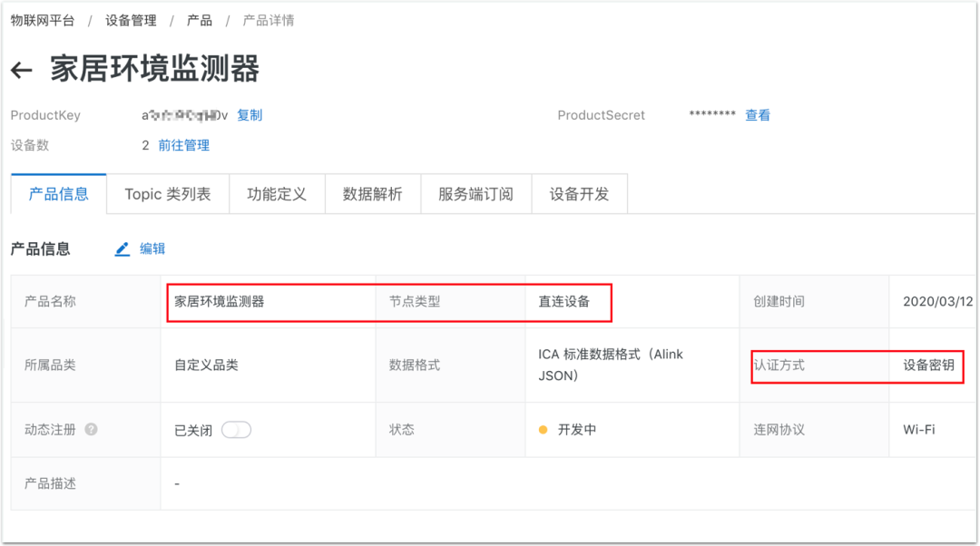Click the dynamic registration help icon
The width and height of the screenshot is (980, 546).
coord(91,430)
